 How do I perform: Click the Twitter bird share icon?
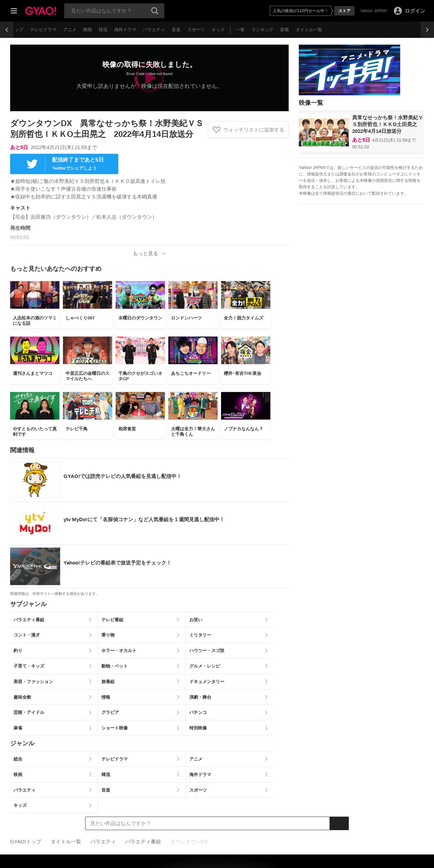coord(32,164)
